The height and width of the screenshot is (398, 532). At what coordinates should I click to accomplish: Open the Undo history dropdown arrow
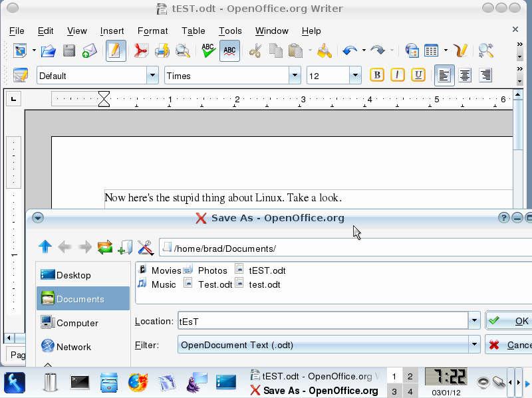(364, 51)
